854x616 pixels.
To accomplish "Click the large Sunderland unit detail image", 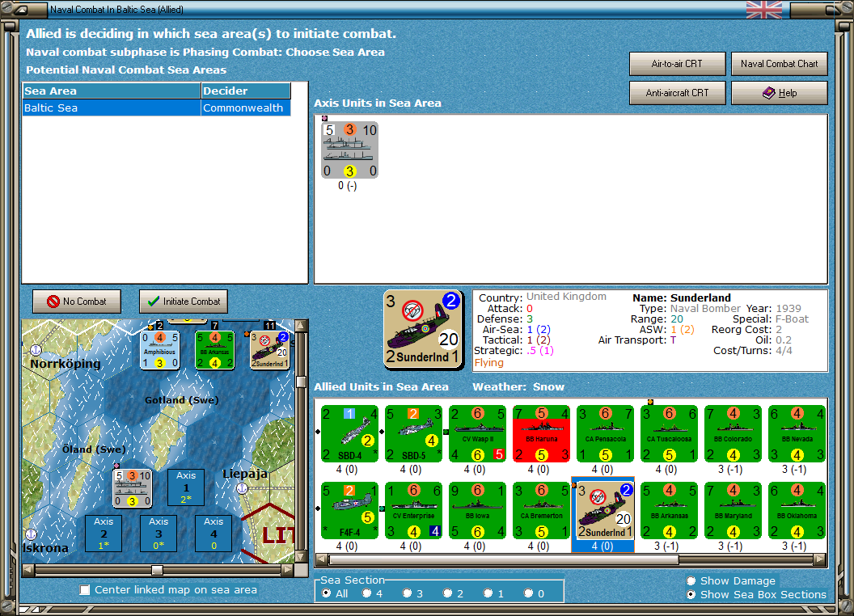I will [423, 330].
